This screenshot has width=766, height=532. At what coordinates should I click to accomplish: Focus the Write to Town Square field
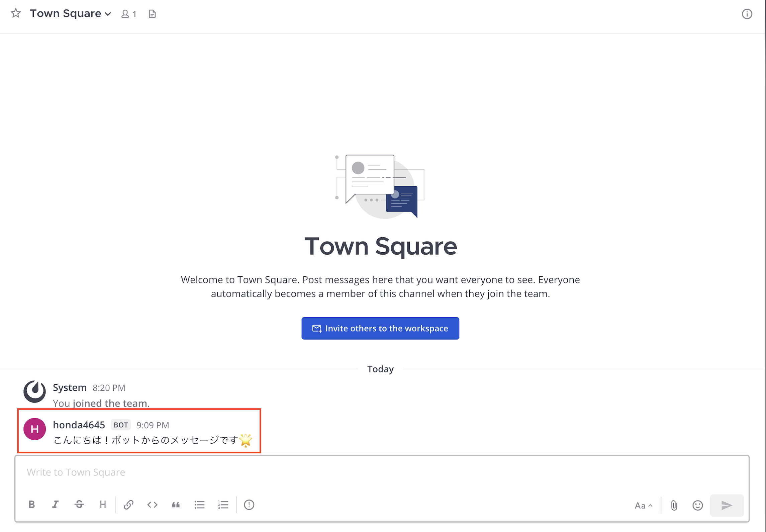click(381, 472)
